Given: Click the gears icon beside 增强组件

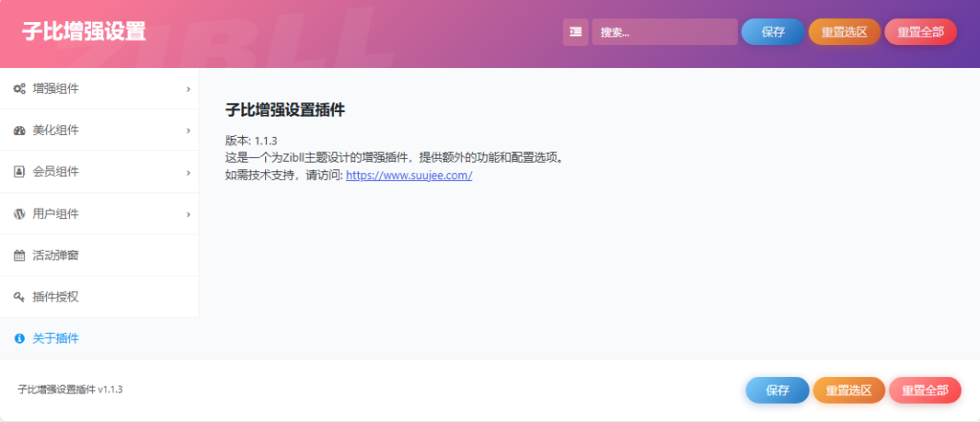Looking at the screenshot, I should click(x=19, y=89).
